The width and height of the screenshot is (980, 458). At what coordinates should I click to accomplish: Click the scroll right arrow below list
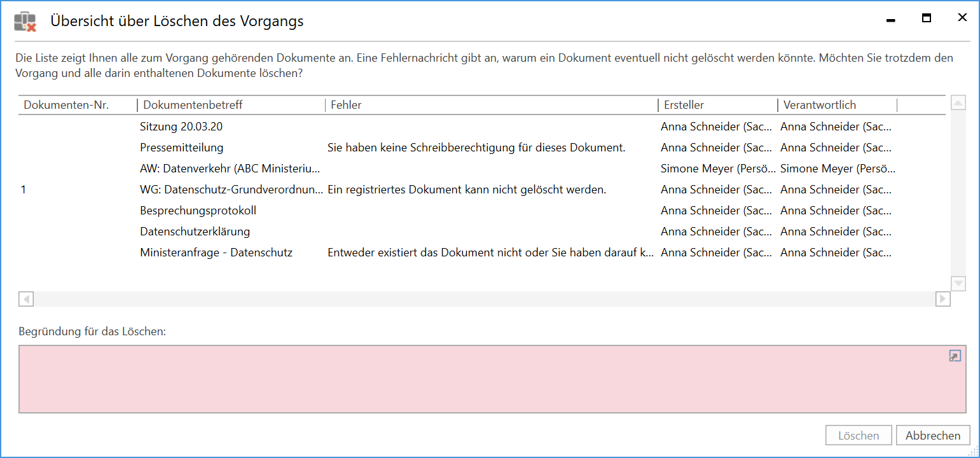pyautogui.click(x=942, y=298)
